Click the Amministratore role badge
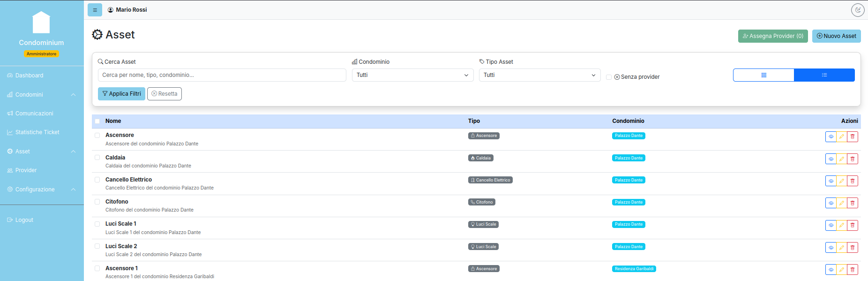 (x=41, y=54)
